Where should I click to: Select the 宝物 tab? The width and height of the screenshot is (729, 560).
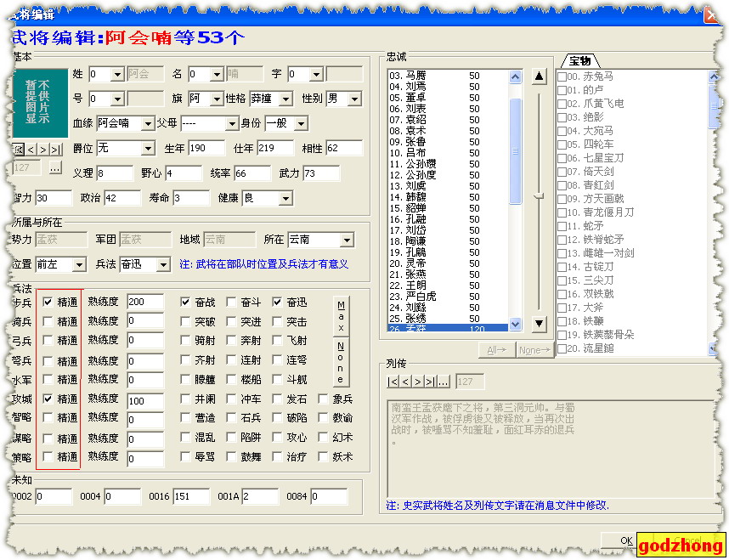click(x=580, y=60)
